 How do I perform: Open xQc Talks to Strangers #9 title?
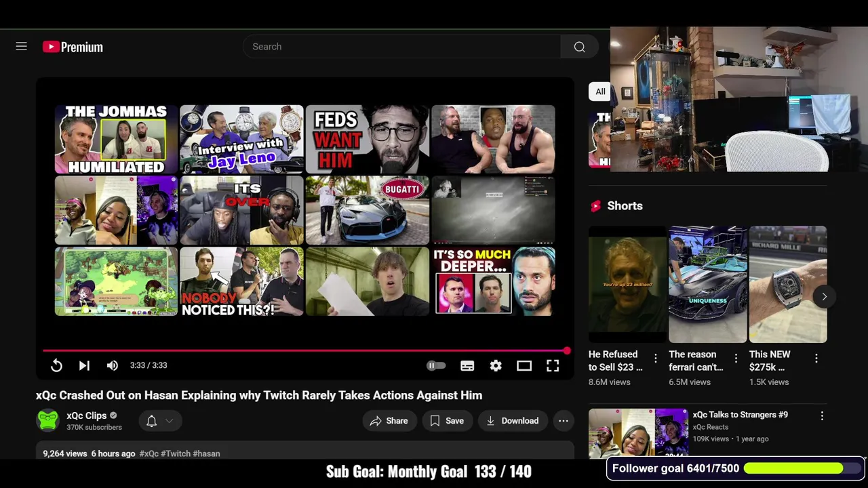[740, 415]
